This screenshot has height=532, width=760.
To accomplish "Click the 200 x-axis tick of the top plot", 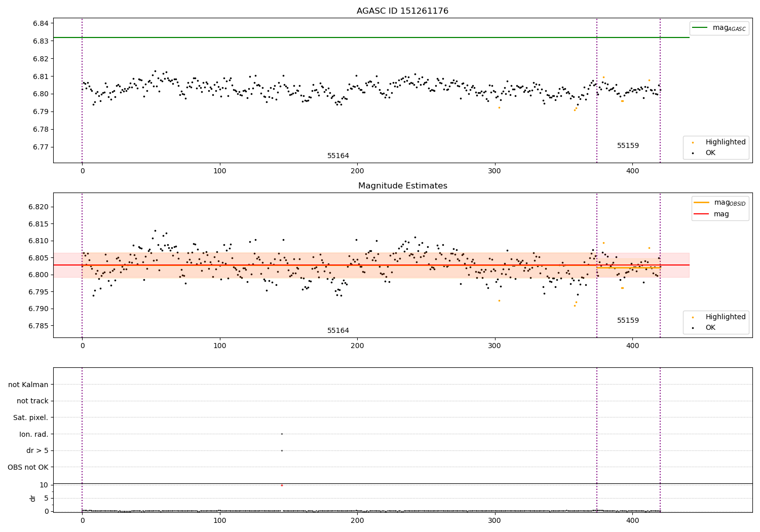I will coord(357,171).
